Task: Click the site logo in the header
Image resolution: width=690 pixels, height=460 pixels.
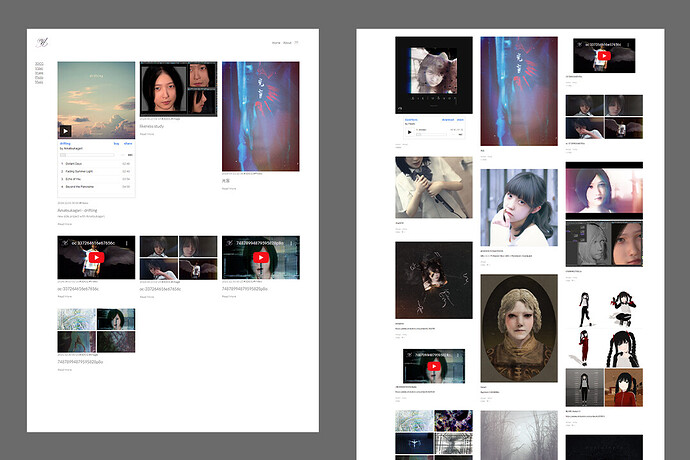Action: click(x=43, y=41)
